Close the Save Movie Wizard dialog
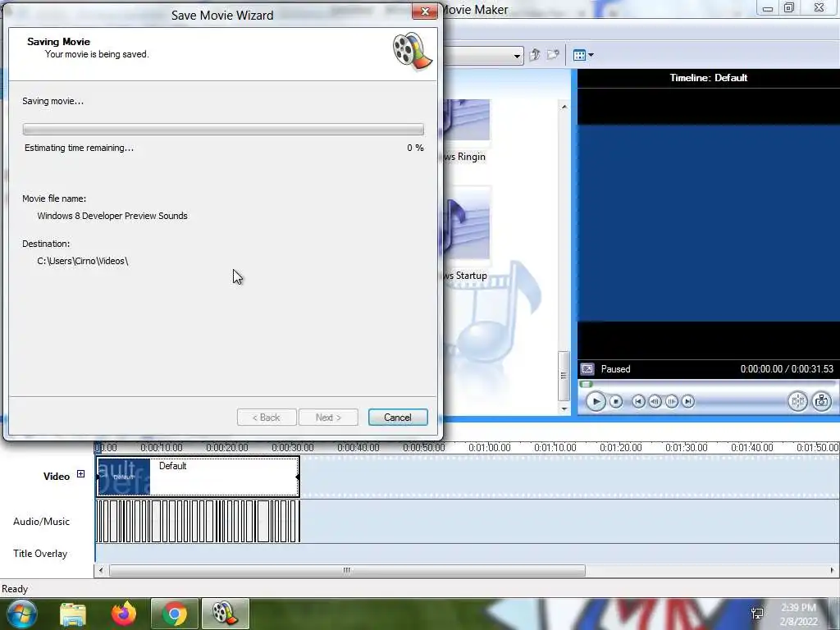 point(425,11)
